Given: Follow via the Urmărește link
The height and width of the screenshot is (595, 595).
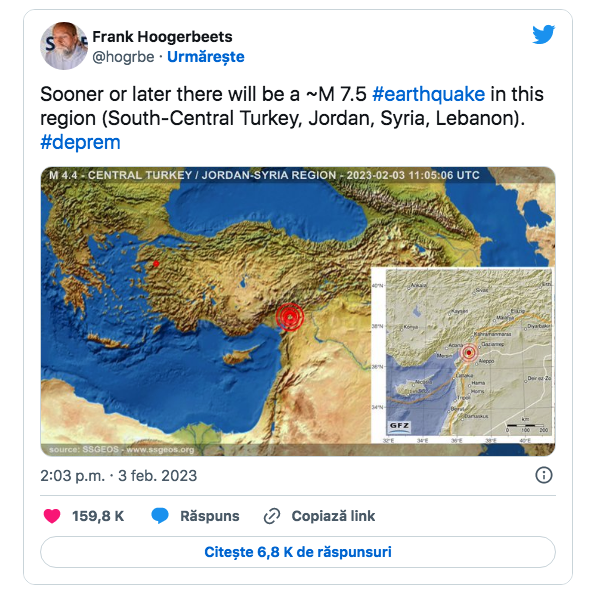Looking at the screenshot, I should pos(206,57).
